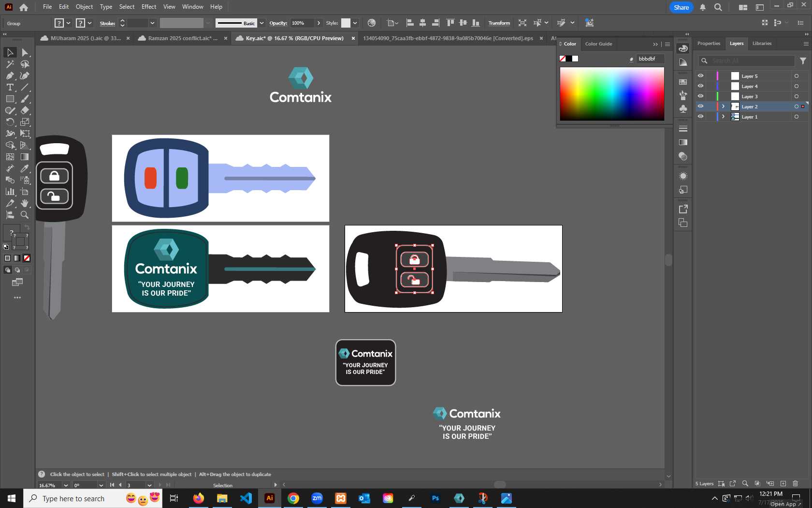Open artboard number dropdown

[x=149, y=485]
